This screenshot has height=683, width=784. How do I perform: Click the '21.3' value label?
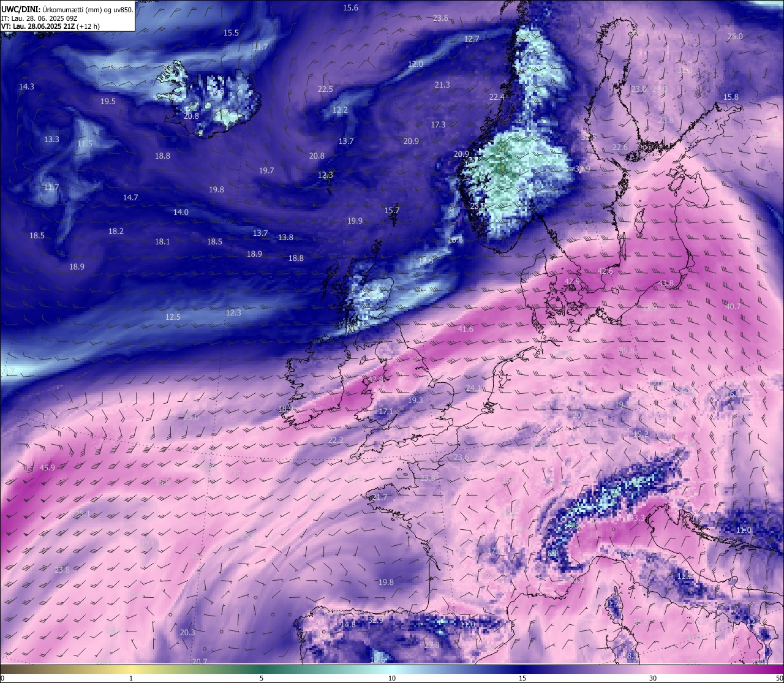(442, 85)
